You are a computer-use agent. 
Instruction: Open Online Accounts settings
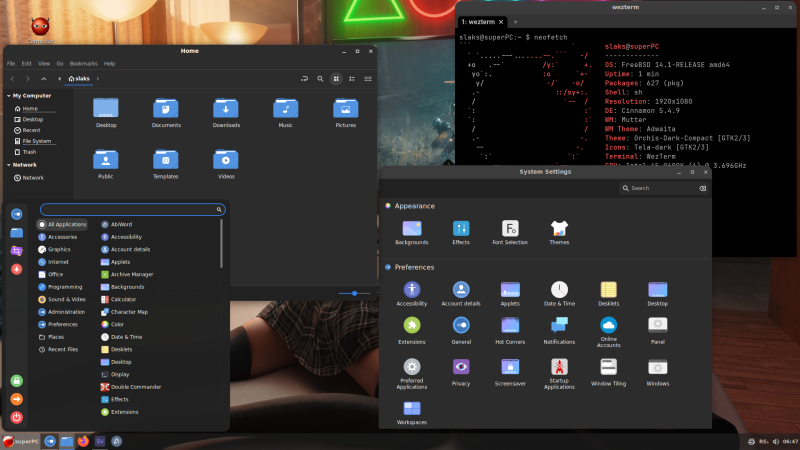608,332
